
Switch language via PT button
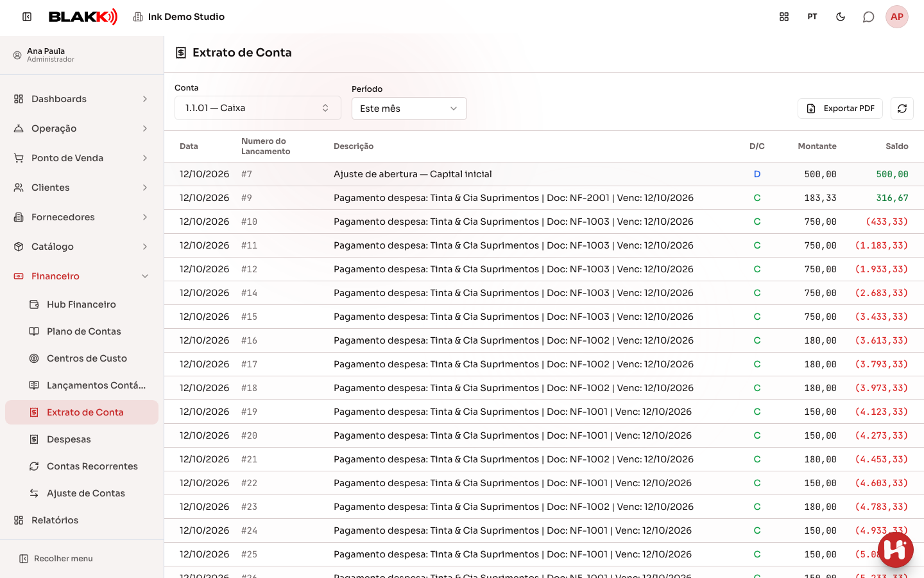point(812,17)
